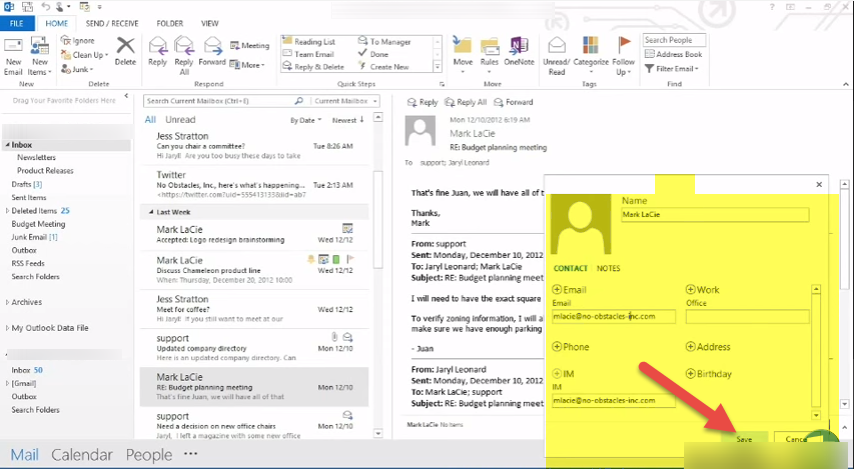854x469 pixels.
Task: Open the Clean Up option
Action: [x=84, y=55]
